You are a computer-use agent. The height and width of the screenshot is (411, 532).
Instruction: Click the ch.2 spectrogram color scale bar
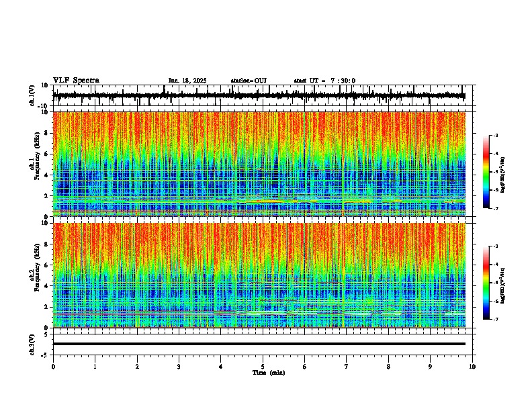pyautogui.click(x=486, y=283)
